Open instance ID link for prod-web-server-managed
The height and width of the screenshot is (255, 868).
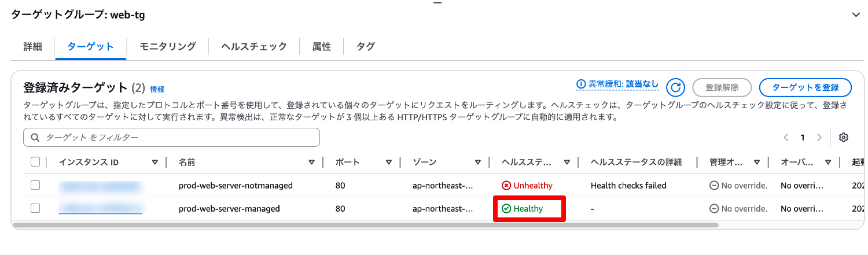(x=101, y=209)
